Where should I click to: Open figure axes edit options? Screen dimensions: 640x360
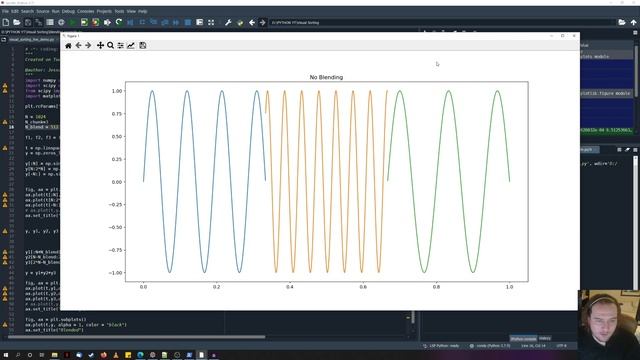[131, 45]
